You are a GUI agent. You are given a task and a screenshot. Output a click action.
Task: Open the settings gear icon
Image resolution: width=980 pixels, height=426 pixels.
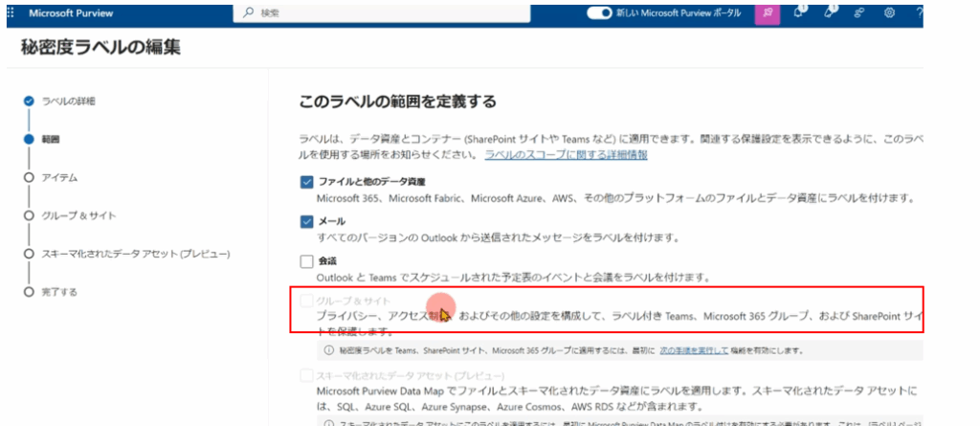pyautogui.click(x=889, y=13)
